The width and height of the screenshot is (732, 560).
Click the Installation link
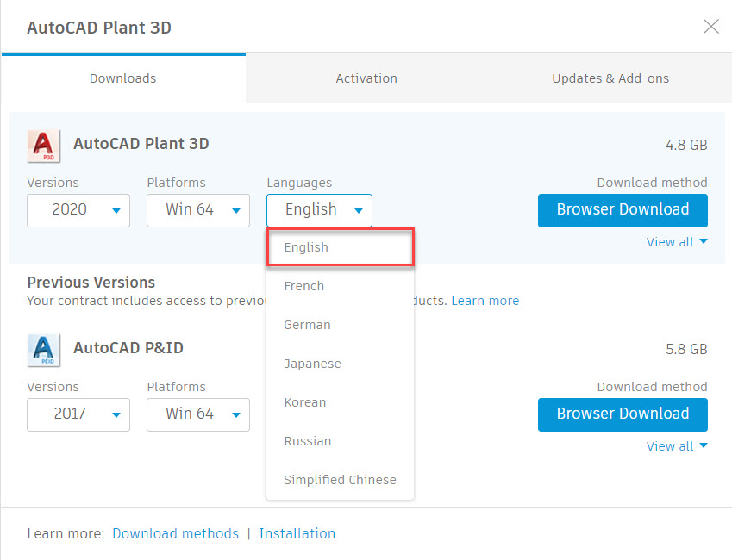(x=297, y=533)
